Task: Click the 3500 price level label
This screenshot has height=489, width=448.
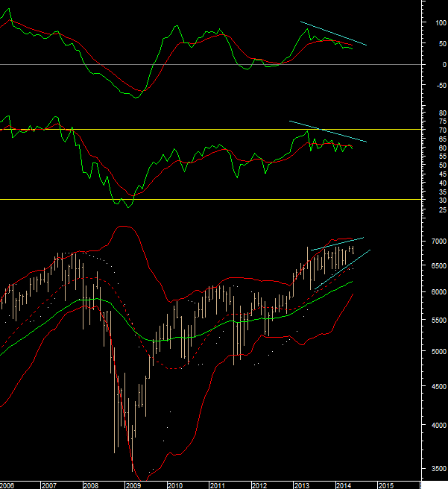Action: pyautogui.click(x=439, y=469)
